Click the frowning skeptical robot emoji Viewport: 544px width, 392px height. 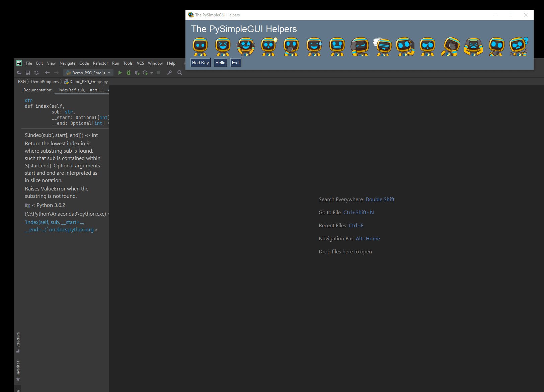click(x=428, y=47)
